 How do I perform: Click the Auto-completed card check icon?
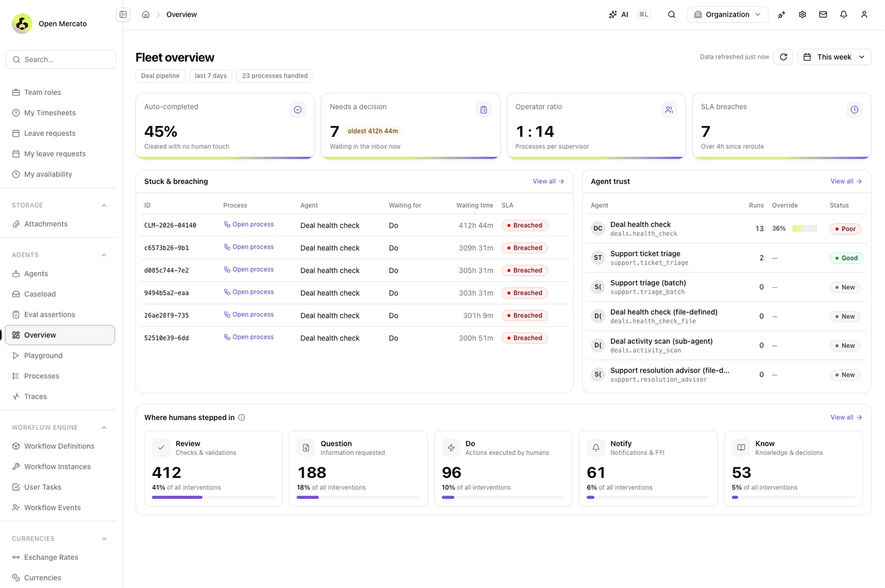pyautogui.click(x=298, y=110)
